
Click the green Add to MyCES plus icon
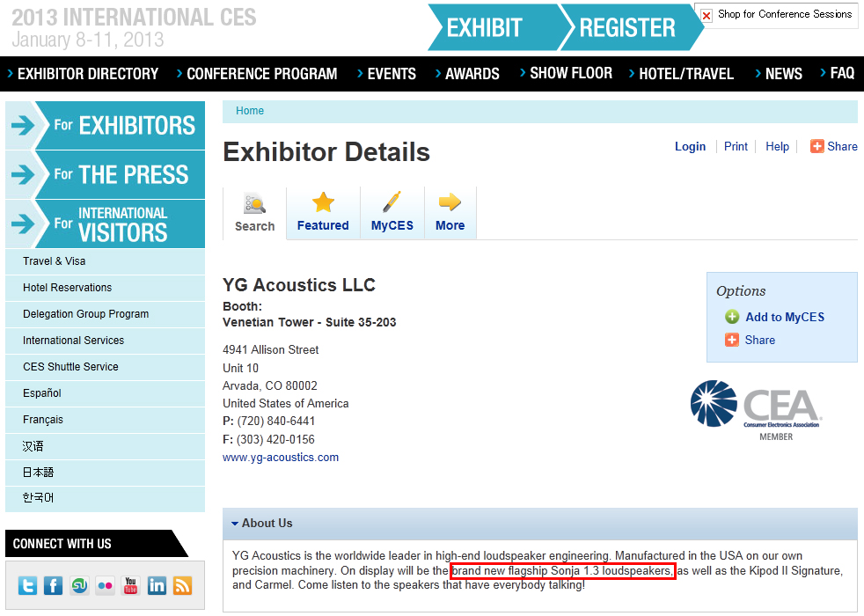pos(732,317)
